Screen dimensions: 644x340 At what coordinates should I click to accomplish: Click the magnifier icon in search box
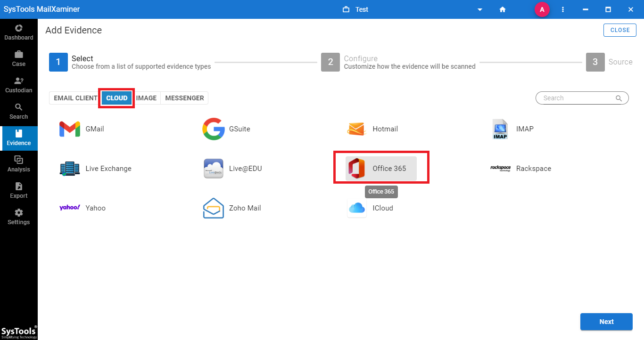point(619,98)
